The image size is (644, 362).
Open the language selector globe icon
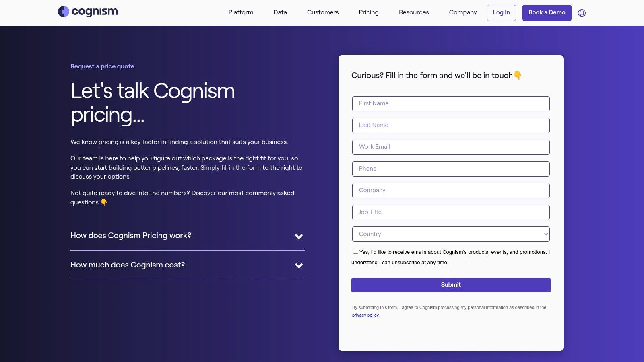(x=582, y=13)
